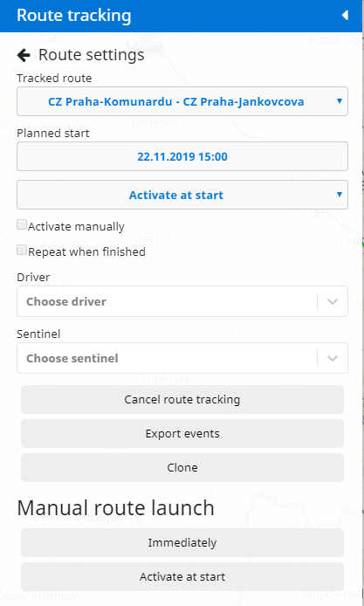Viewport: 364px width, 606px height.
Task: Click the Repeat when finished label
Action: [x=87, y=252]
